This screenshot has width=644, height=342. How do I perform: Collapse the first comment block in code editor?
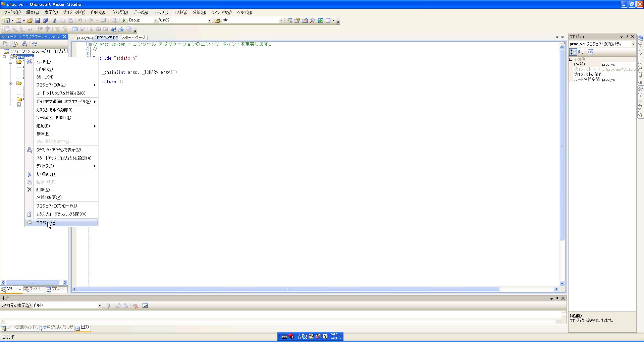(x=90, y=44)
